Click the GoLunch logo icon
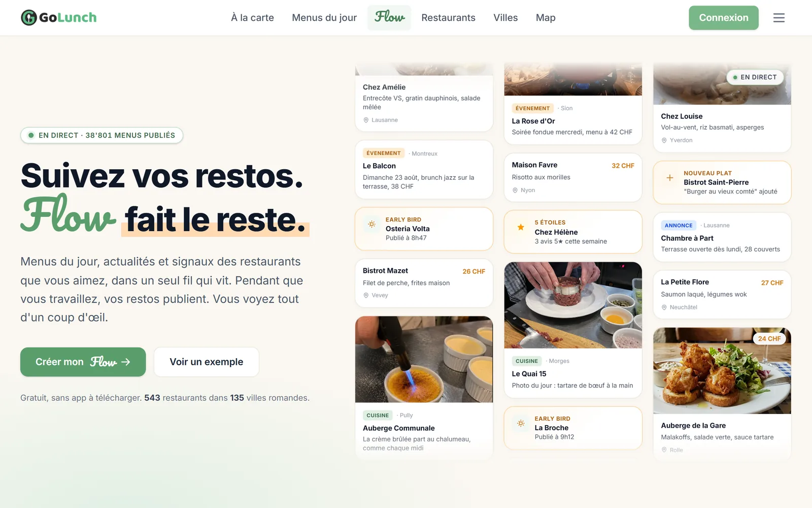Screen dimensions: 812x508 [29, 17]
